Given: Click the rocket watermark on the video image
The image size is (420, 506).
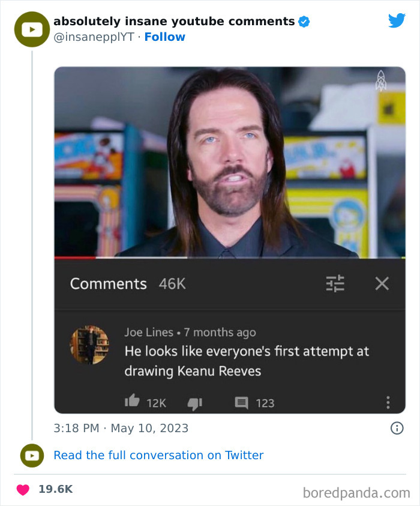Looking at the screenshot, I should tap(380, 79).
